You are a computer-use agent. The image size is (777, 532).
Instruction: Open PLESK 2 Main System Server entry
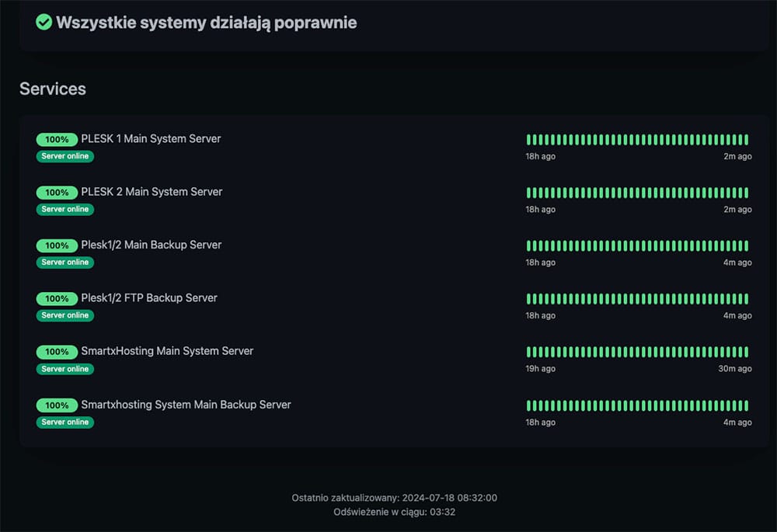[x=152, y=192]
